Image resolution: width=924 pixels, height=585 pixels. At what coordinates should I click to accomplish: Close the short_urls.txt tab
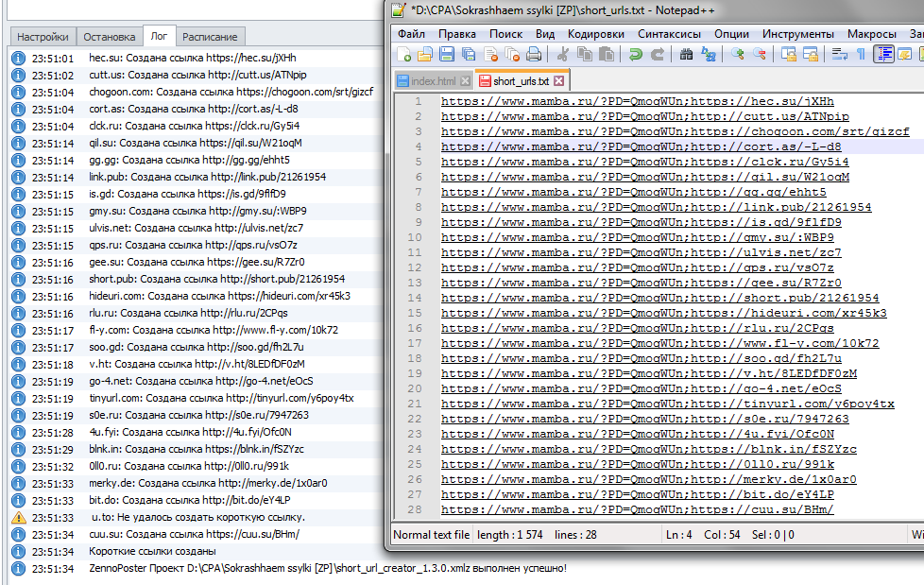point(558,80)
